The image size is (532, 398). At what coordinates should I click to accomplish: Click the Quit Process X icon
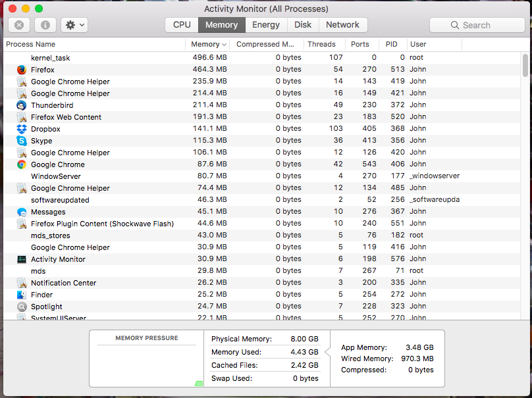(19, 25)
